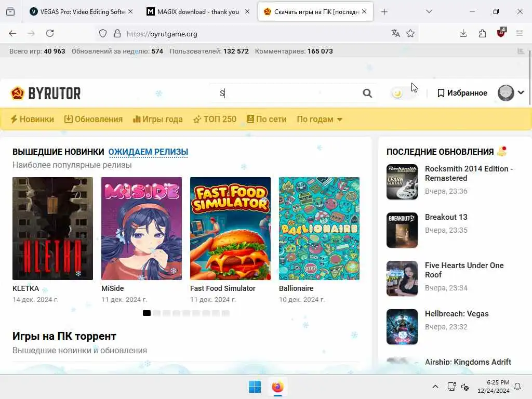Open Firefox hamburger application menu
The height and width of the screenshot is (399, 532).
pos(520,33)
